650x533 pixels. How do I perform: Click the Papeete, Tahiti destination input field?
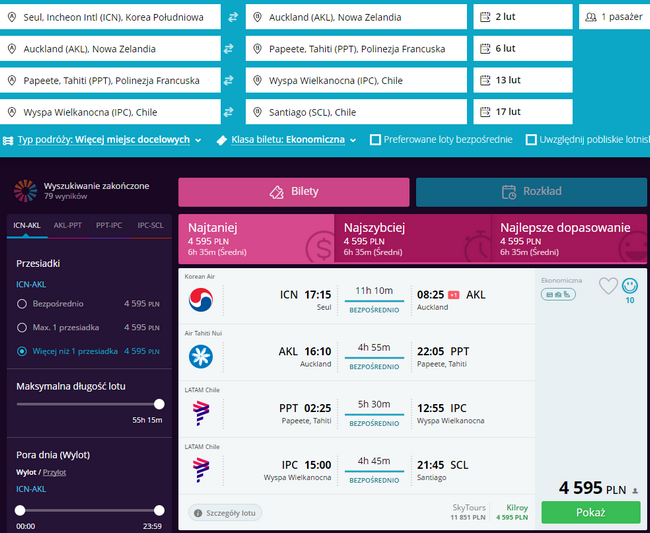pyautogui.click(x=356, y=48)
